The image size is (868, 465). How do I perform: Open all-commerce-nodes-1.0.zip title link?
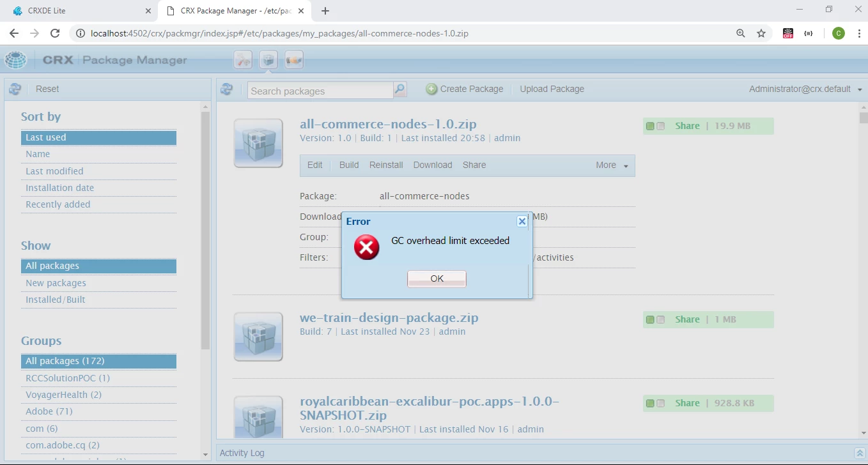point(388,124)
